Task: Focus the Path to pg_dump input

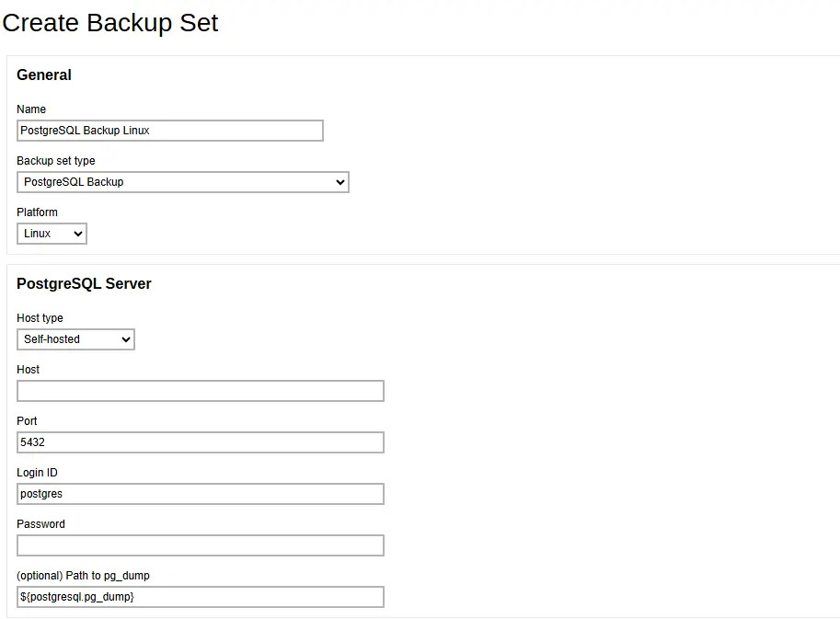Action: tap(200, 597)
